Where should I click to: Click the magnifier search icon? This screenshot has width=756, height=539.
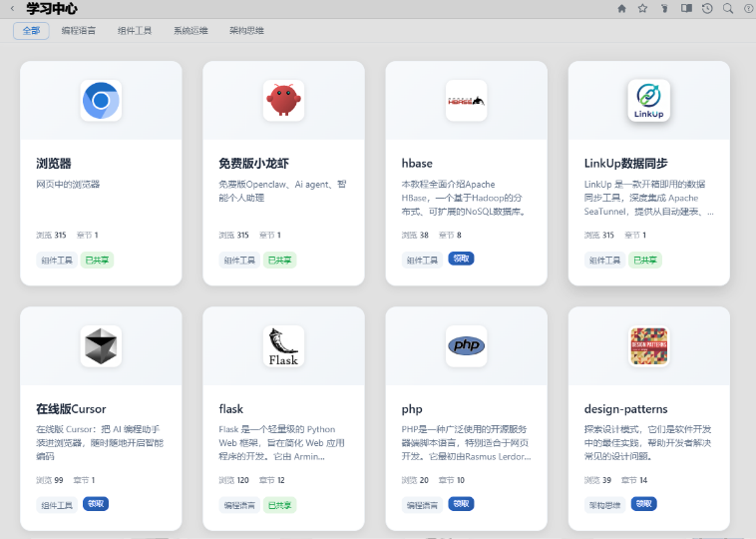coord(728,8)
